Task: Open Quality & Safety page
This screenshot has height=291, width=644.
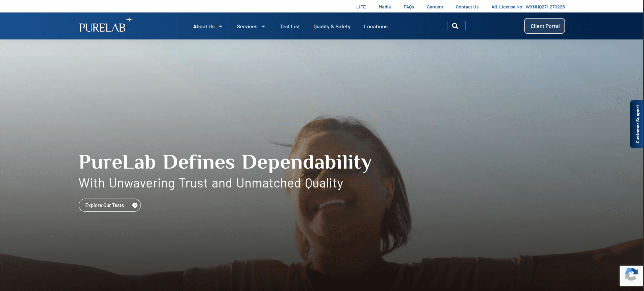Action: point(332,27)
